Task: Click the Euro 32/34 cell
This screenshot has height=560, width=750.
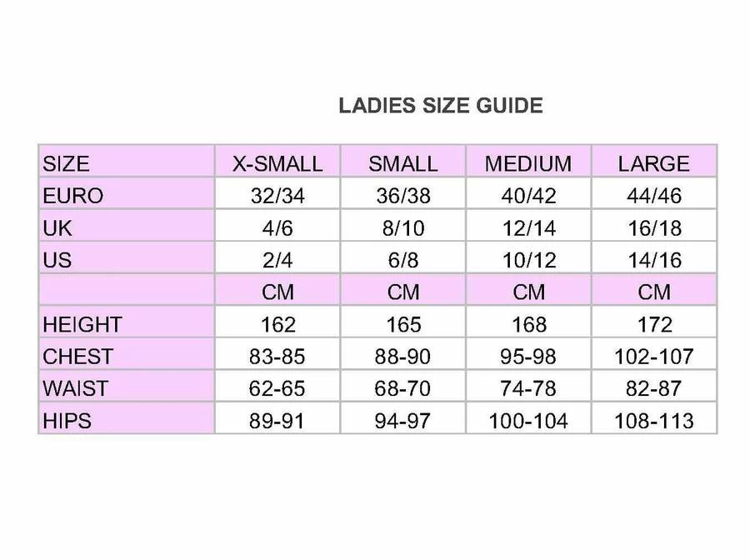Action: [277, 196]
